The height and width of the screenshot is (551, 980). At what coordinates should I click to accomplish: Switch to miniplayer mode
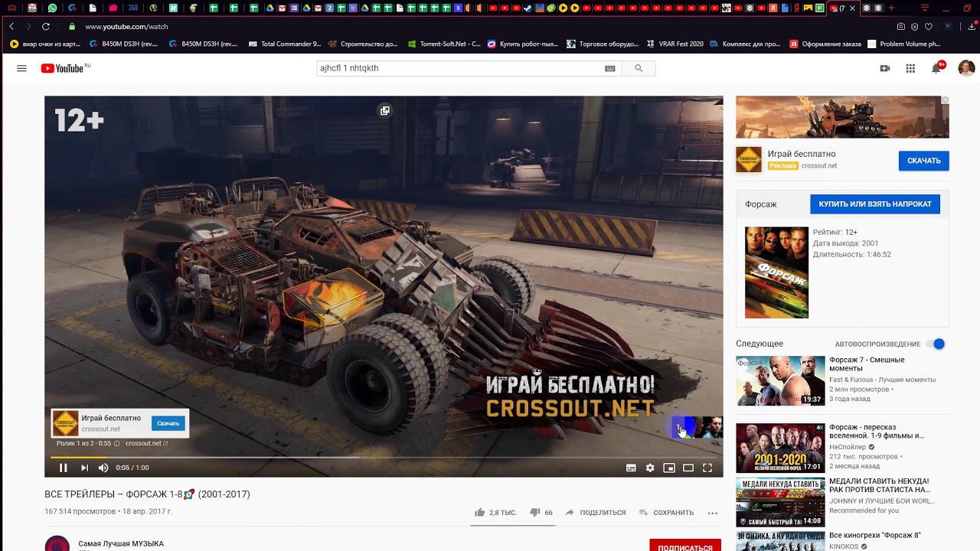(x=669, y=468)
